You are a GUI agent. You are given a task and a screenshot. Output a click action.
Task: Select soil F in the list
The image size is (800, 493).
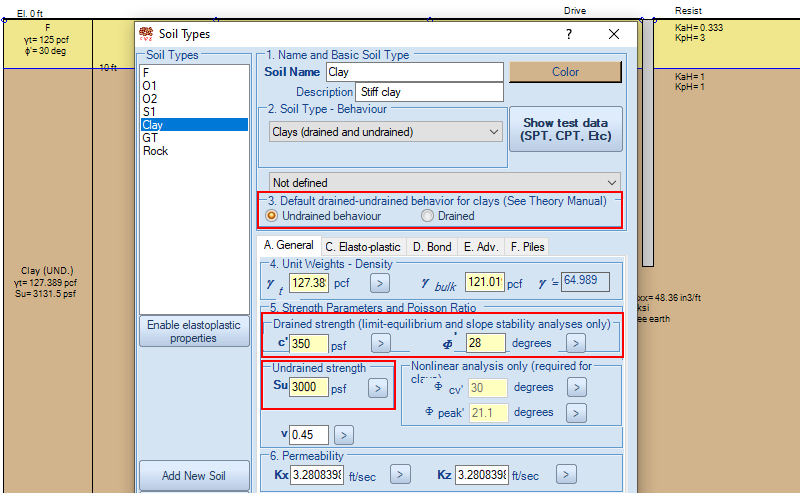point(194,72)
